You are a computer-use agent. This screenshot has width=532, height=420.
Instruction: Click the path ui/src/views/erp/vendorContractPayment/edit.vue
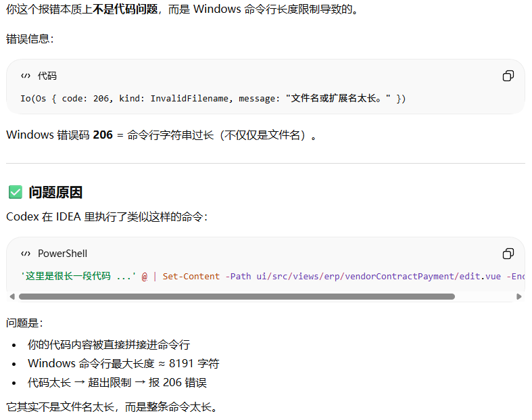[x=379, y=277]
